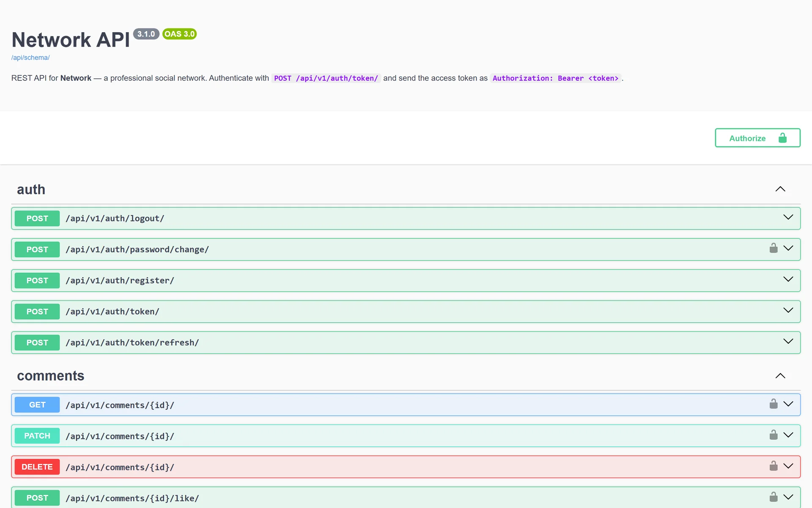The width and height of the screenshot is (812, 508).
Task: Expand PATCH comments/{id} endpoint chevron
Action: [x=788, y=435]
